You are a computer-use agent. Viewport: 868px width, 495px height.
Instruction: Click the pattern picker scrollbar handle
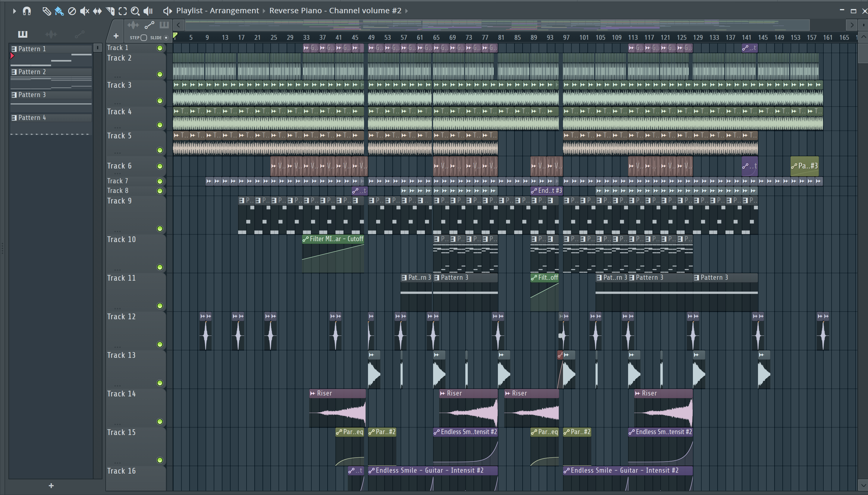tap(98, 48)
